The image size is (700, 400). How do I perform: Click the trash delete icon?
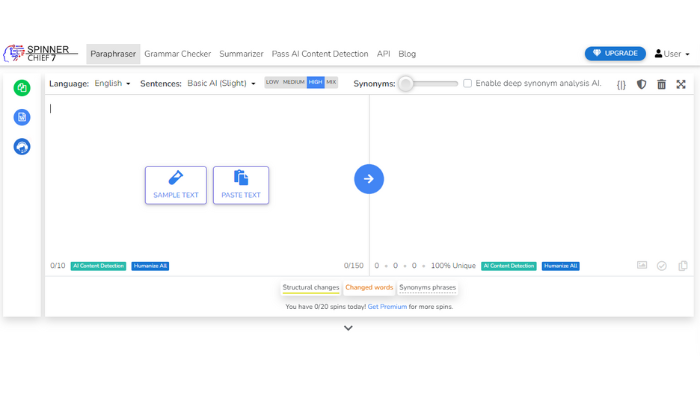click(662, 84)
